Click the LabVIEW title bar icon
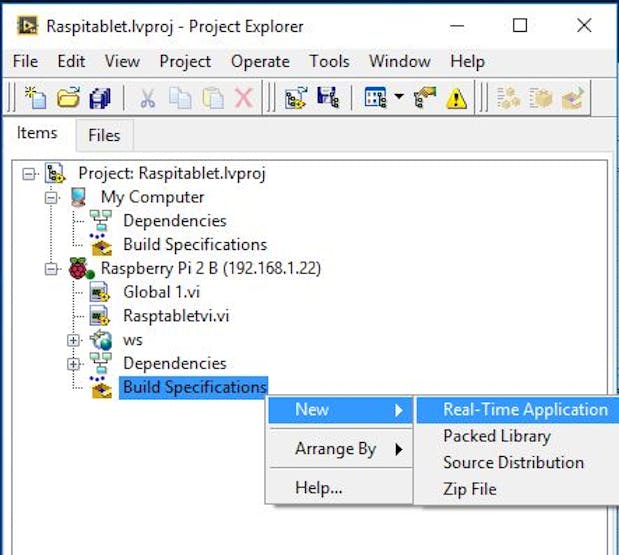Screen dimensions: 619x555 coord(27,26)
